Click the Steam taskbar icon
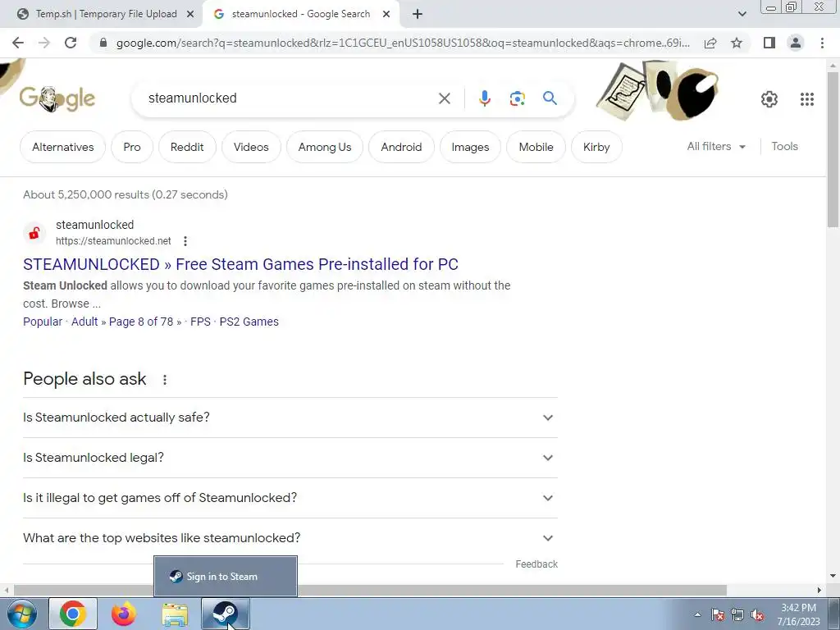This screenshot has height=630, width=840. [225, 614]
